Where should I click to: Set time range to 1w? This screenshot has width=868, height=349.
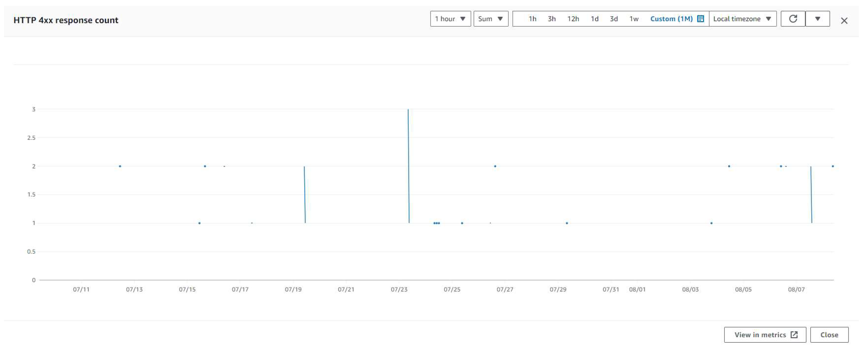point(634,19)
